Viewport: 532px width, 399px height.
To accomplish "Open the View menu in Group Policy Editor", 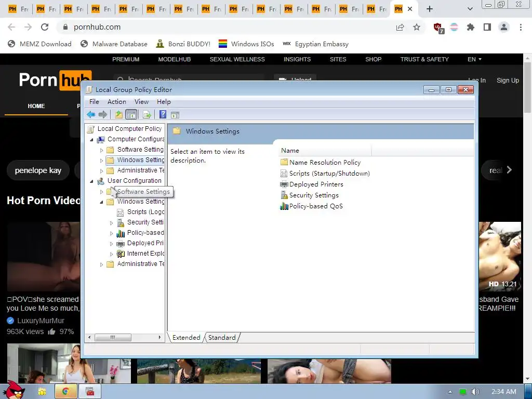I will [x=141, y=102].
